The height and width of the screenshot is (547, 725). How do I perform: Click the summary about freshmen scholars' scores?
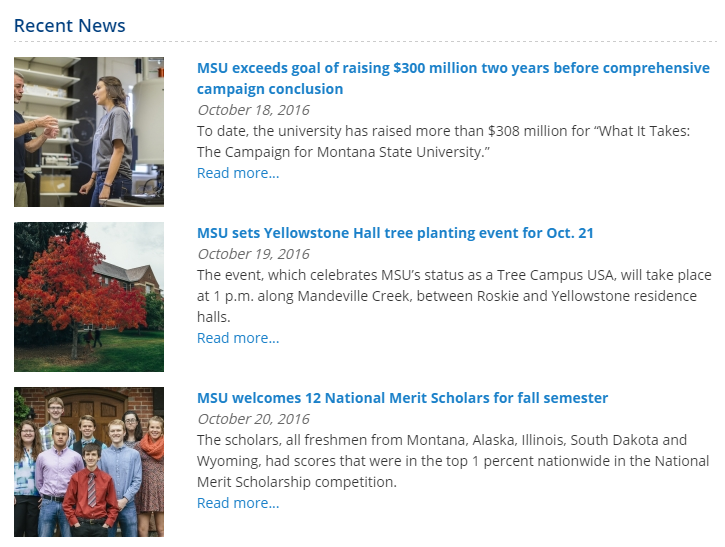[452, 461]
